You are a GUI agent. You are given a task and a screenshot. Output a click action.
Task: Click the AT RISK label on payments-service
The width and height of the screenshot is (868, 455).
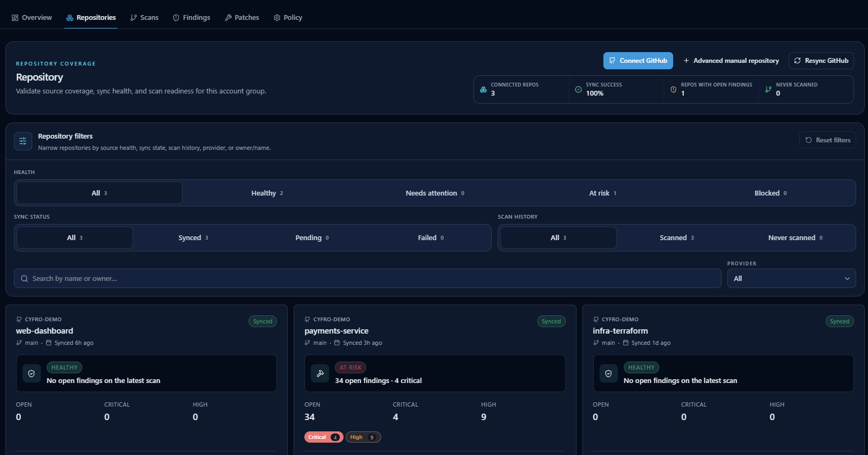351,367
